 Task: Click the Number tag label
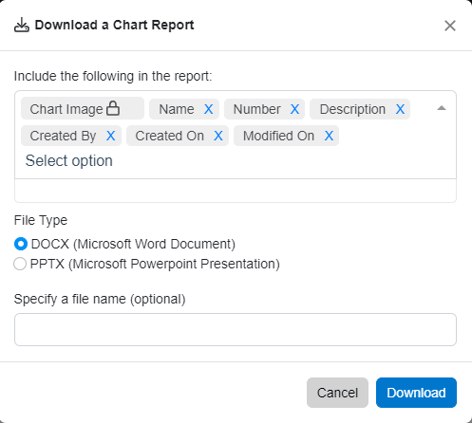[257, 109]
